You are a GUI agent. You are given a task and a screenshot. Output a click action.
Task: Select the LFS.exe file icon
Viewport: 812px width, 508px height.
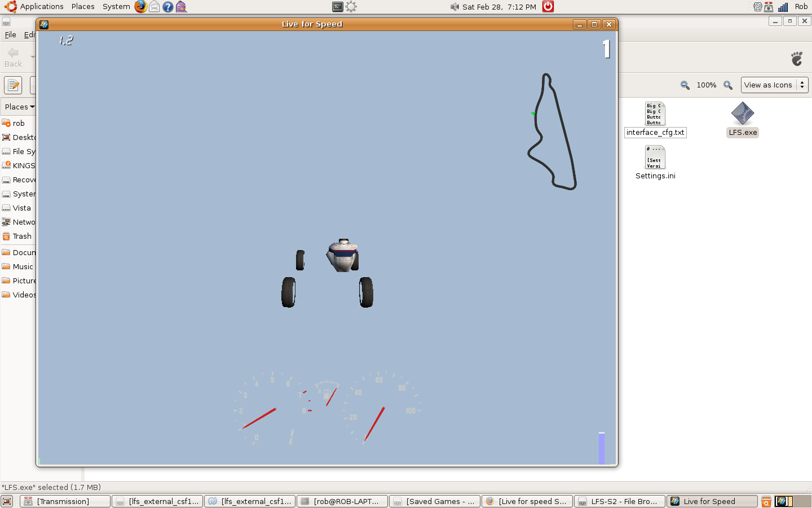coord(743,119)
